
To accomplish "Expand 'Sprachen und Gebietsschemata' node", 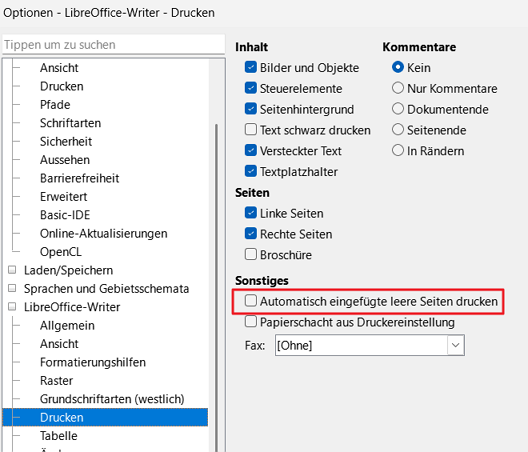I will (x=12, y=288).
